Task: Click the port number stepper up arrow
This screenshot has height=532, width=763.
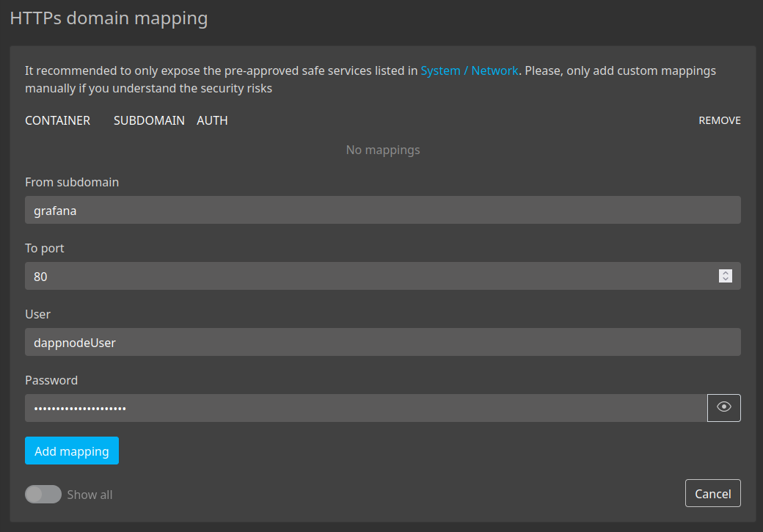Action: pos(726,272)
